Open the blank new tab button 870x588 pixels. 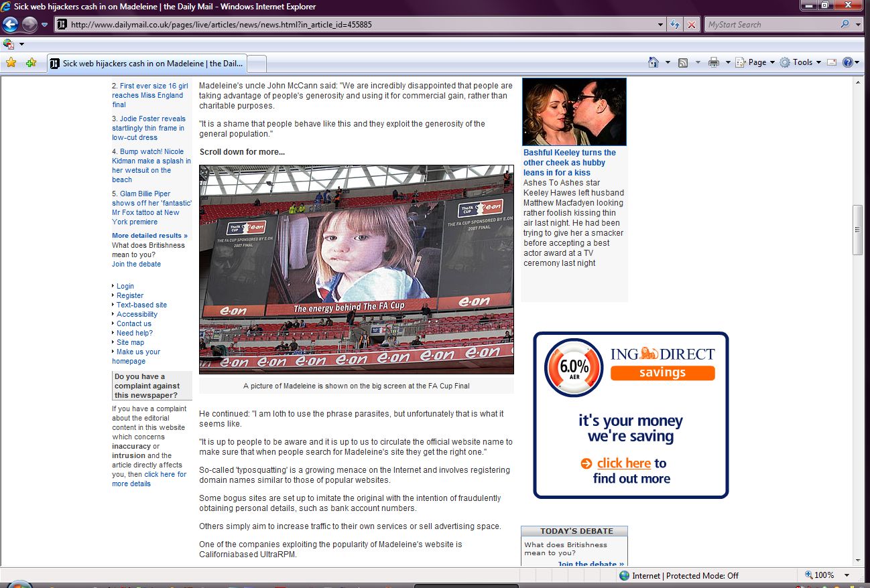point(257,64)
